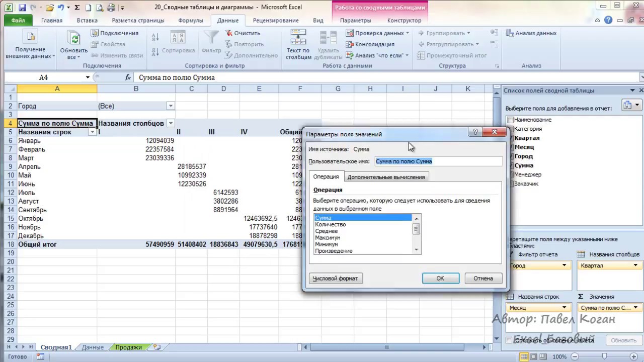Click the operation list scrollbar down arrow
Screen dimensions: 644x362
coord(416,250)
